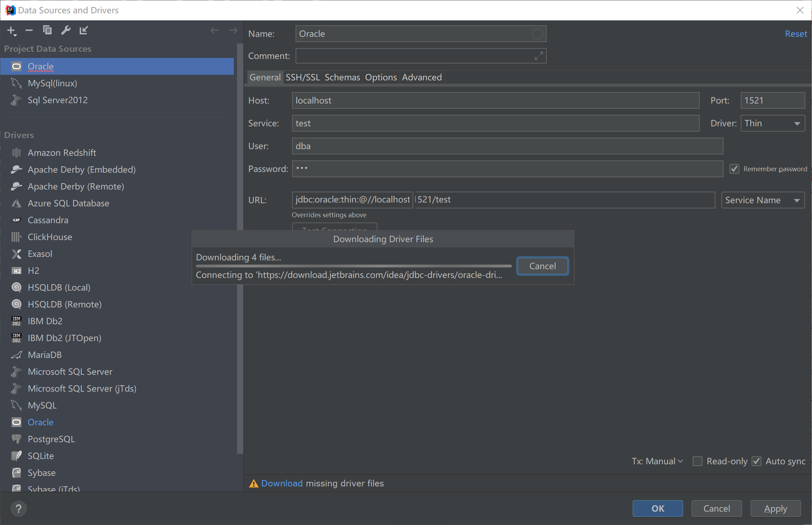Image resolution: width=812 pixels, height=525 pixels.
Task: Click the remove data source icon
Action: pyautogui.click(x=28, y=29)
